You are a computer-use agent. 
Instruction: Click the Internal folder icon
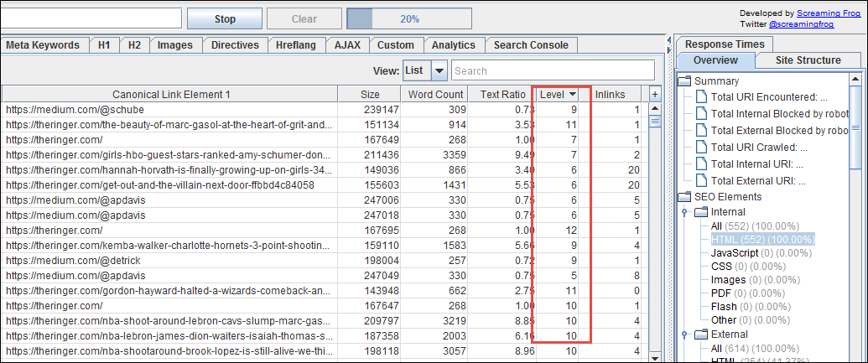click(701, 212)
